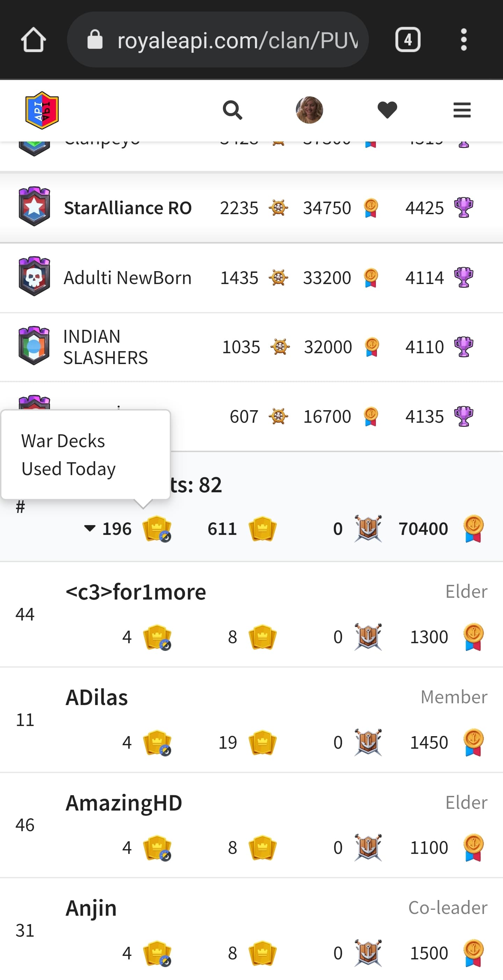Open player <c3>for1more profile
Screen dimensions: 503x980
click(x=136, y=592)
